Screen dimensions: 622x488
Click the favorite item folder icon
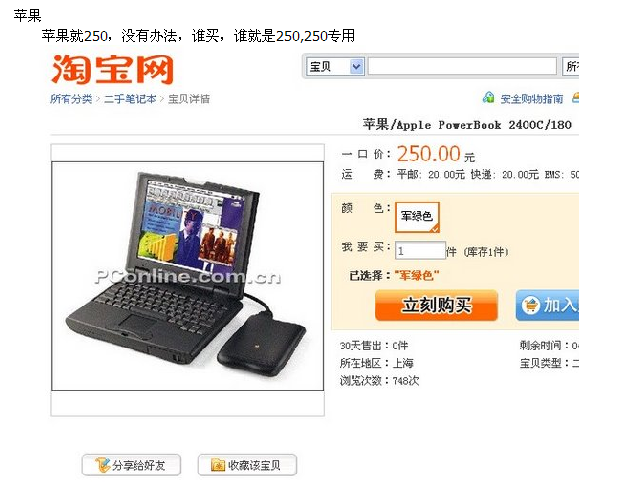218,465
